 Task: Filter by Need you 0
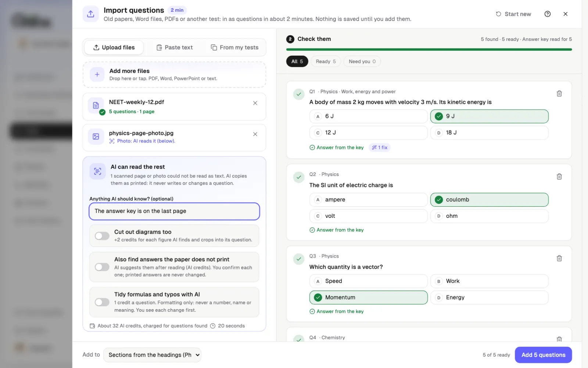pyautogui.click(x=362, y=61)
